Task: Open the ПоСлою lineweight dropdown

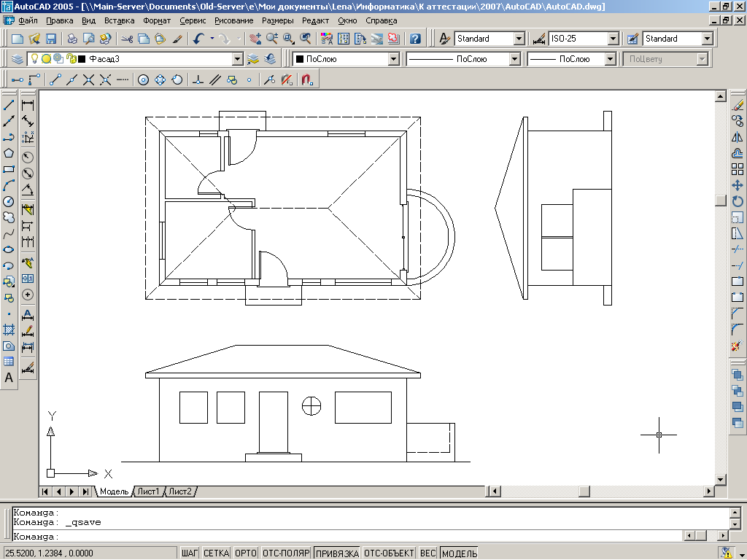Action: pyautogui.click(x=611, y=59)
